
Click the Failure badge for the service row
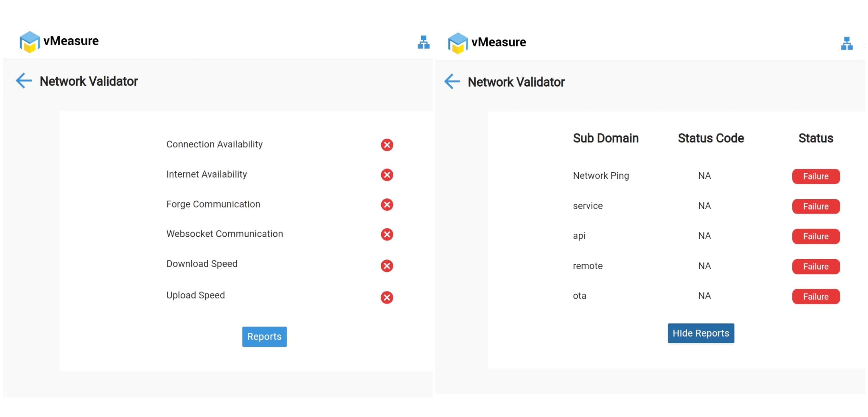click(x=816, y=206)
